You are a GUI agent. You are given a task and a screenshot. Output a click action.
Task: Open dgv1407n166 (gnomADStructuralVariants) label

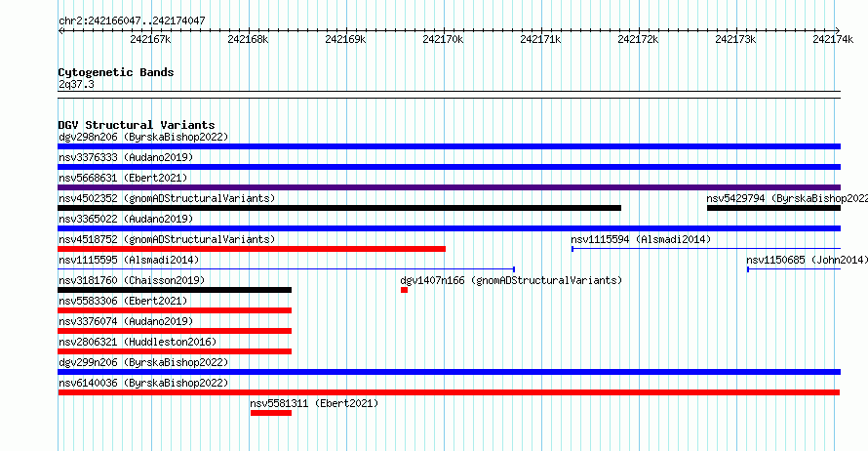pos(511,280)
